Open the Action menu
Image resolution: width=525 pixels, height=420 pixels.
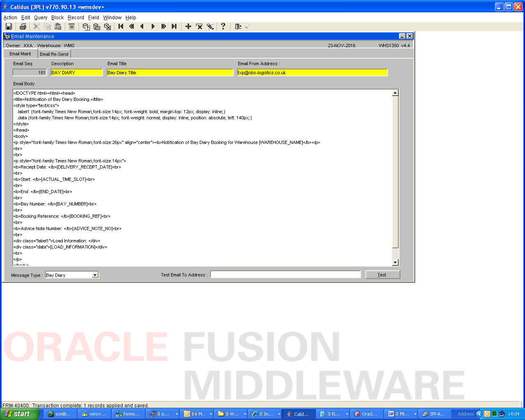10,18
